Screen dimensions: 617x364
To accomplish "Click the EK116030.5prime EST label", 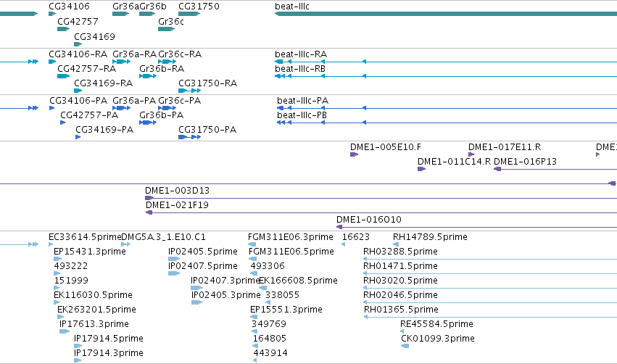I will point(93,295).
